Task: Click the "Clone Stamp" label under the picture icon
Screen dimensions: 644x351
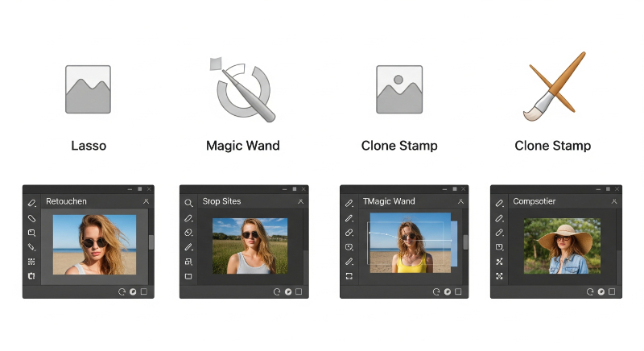Action: point(399,146)
